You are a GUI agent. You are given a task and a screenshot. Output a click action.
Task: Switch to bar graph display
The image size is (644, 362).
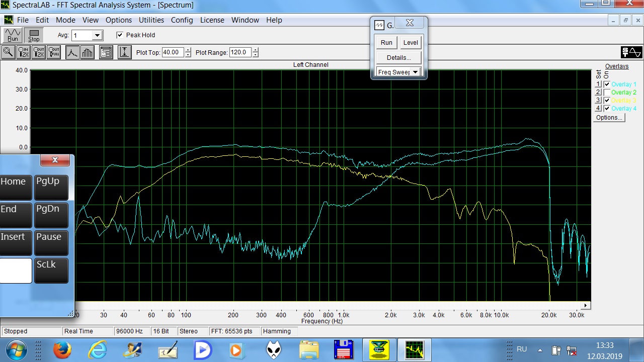click(x=88, y=52)
